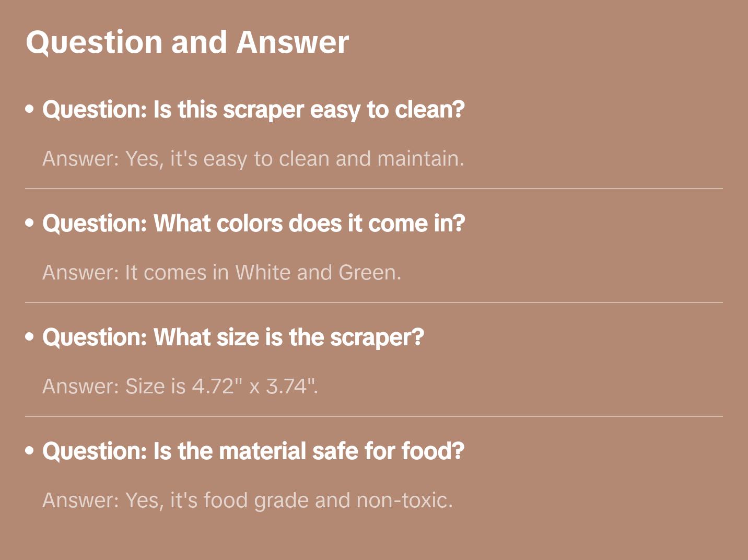Click divider line below the size answer

[374, 416]
